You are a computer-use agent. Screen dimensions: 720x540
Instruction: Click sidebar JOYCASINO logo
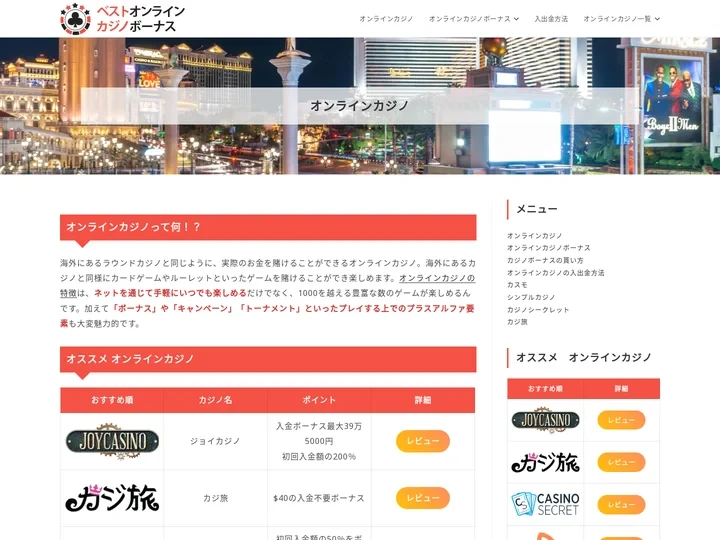[x=546, y=420]
